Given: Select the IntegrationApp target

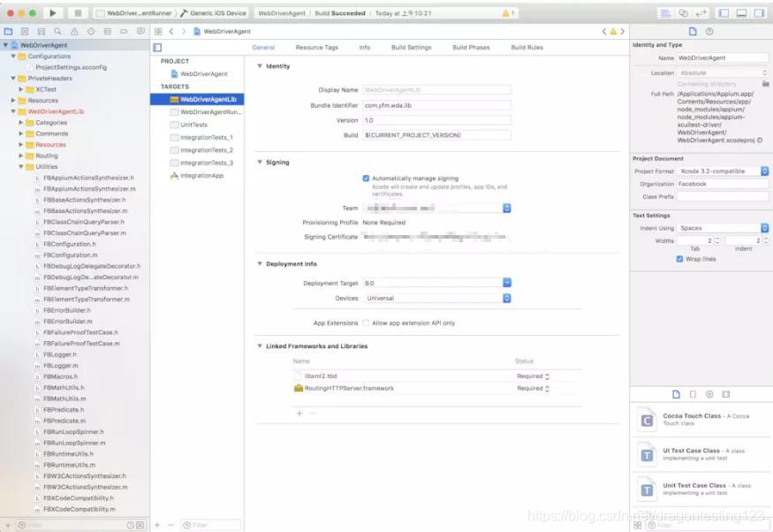Looking at the screenshot, I should [197, 176].
